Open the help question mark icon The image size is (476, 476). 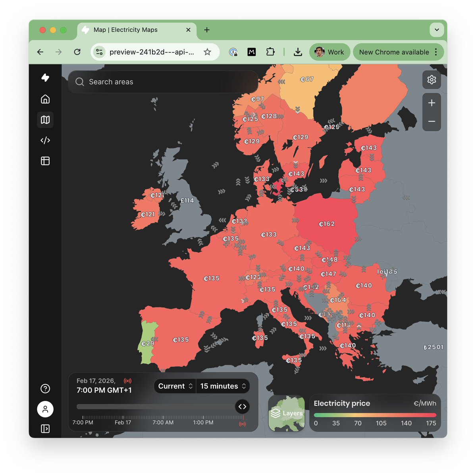(x=45, y=388)
